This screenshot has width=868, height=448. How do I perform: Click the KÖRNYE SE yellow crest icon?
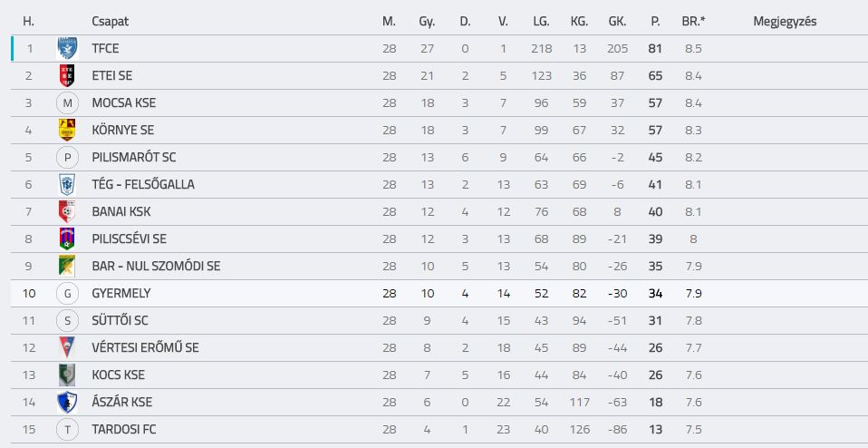tap(67, 130)
